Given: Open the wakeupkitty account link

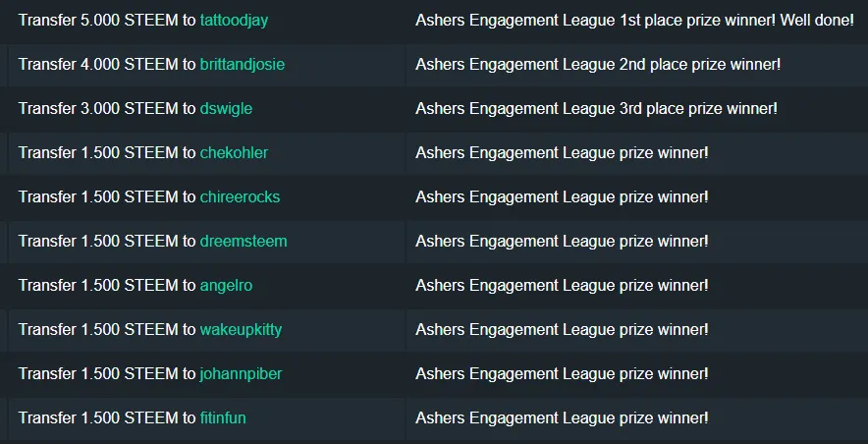Looking at the screenshot, I should 241,330.
